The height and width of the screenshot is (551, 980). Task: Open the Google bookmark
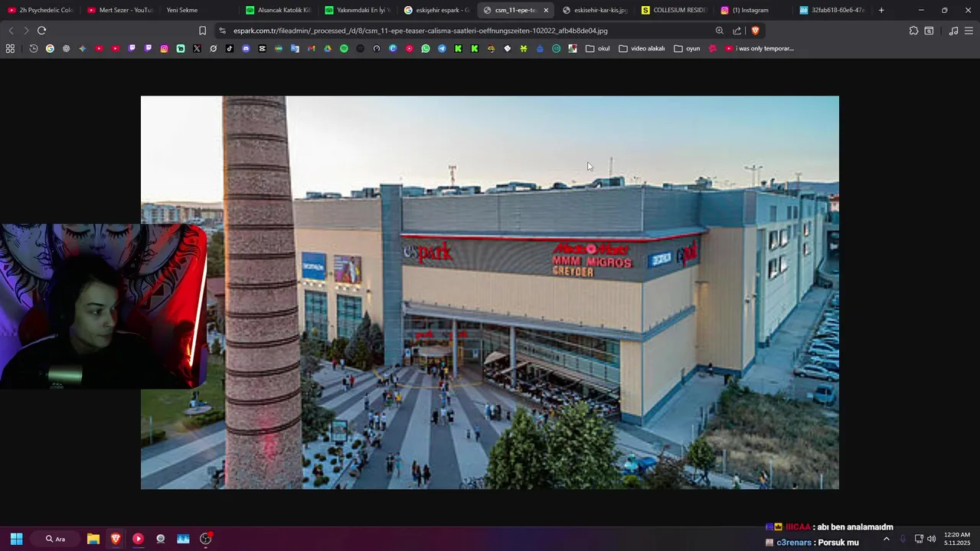(x=50, y=48)
